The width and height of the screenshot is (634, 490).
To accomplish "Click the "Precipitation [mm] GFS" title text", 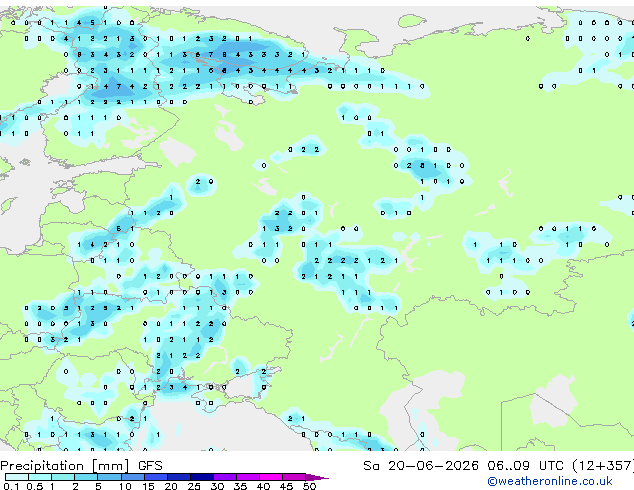I will pyautogui.click(x=81, y=466).
